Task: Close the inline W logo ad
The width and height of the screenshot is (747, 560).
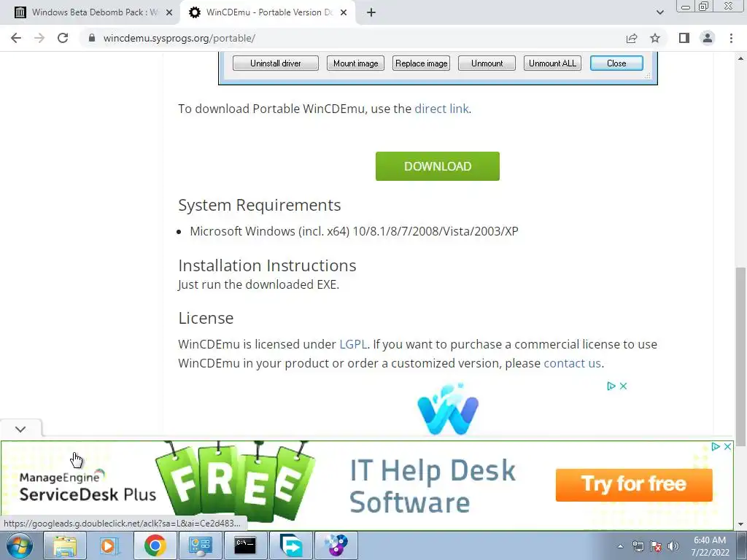Action: [623, 386]
